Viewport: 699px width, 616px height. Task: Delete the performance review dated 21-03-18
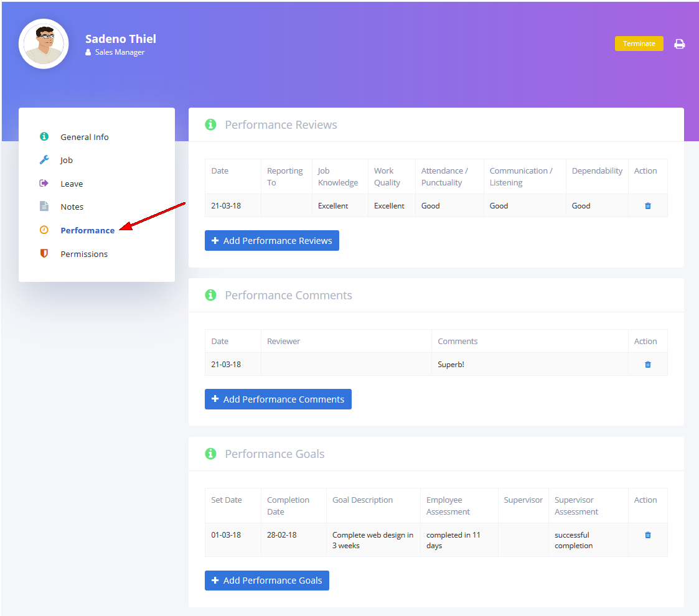647,206
